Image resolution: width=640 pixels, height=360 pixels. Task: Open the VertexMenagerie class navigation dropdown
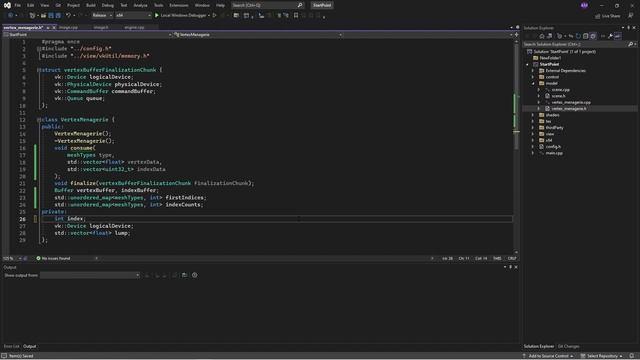pos(258,35)
